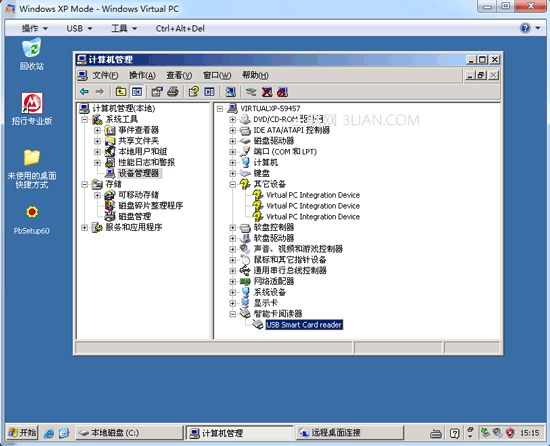Open the Virtual PC 操作 dropdown menu
Viewport: 550px width, 446px height.
tap(34, 28)
